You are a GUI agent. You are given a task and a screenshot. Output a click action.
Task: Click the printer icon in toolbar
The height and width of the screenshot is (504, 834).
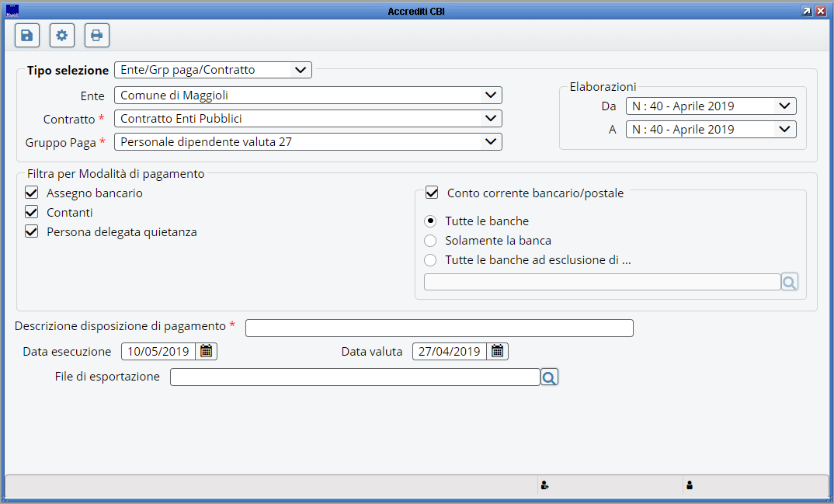(97, 36)
